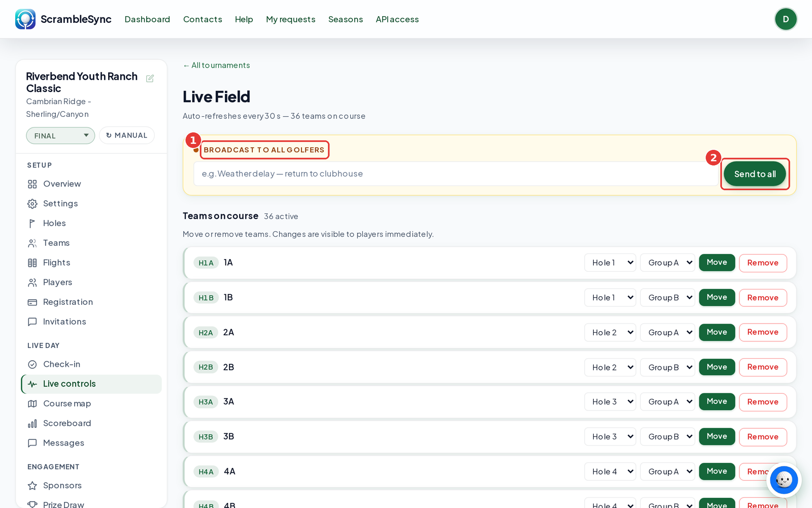Open the Hole dropdown for team 2A
The image size is (812, 508).
click(610, 332)
